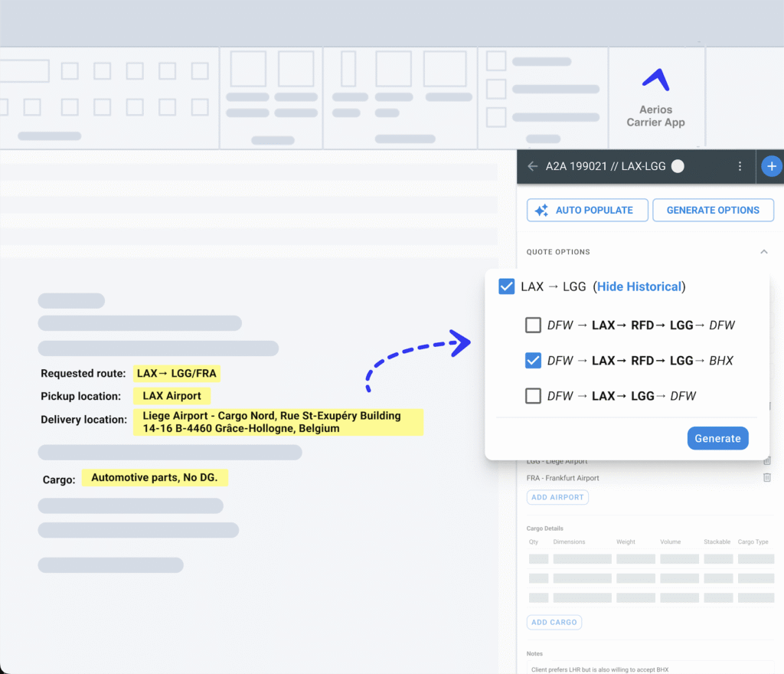Uncheck the route ending in BHX

click(534, 360)
